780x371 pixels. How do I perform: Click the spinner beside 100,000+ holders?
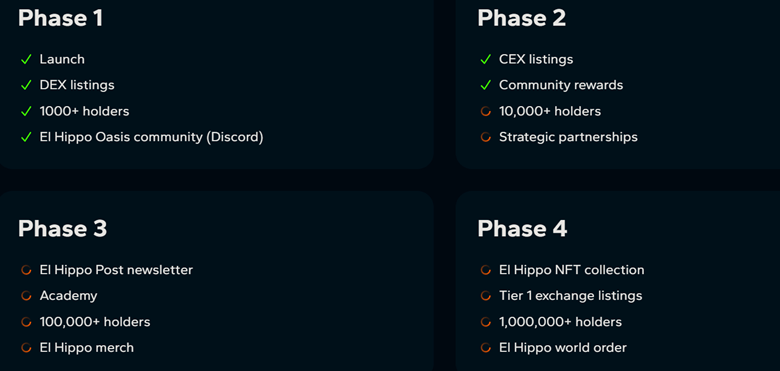(26, 322)
